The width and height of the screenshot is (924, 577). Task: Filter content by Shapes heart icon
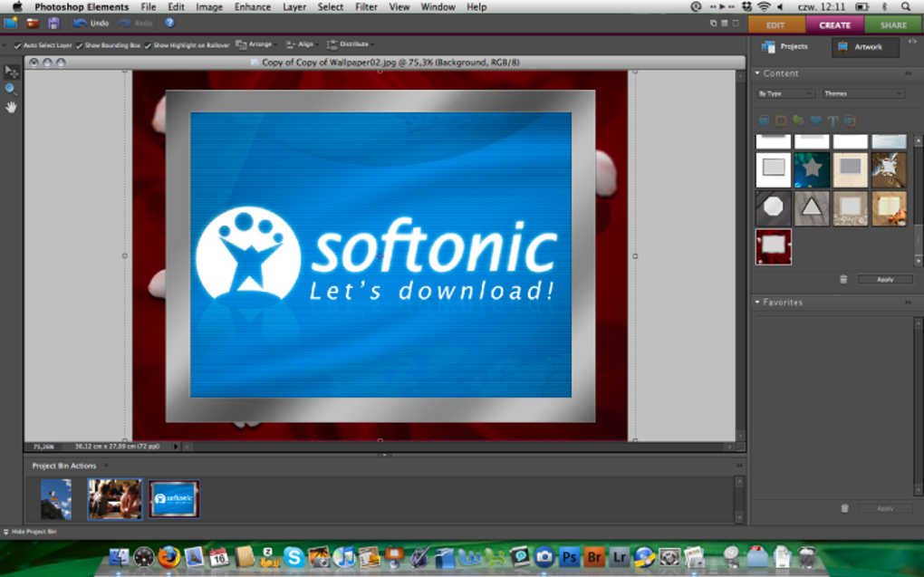[815, 120]
